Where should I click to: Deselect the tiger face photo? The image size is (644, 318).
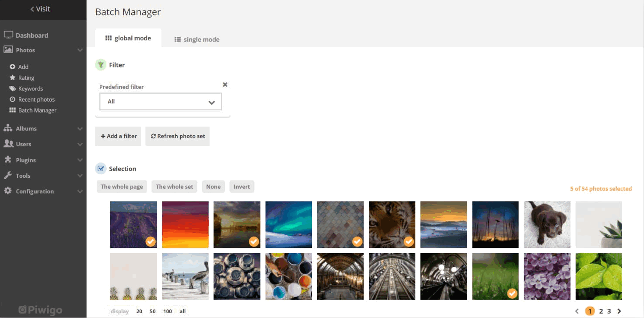[392, 225]
